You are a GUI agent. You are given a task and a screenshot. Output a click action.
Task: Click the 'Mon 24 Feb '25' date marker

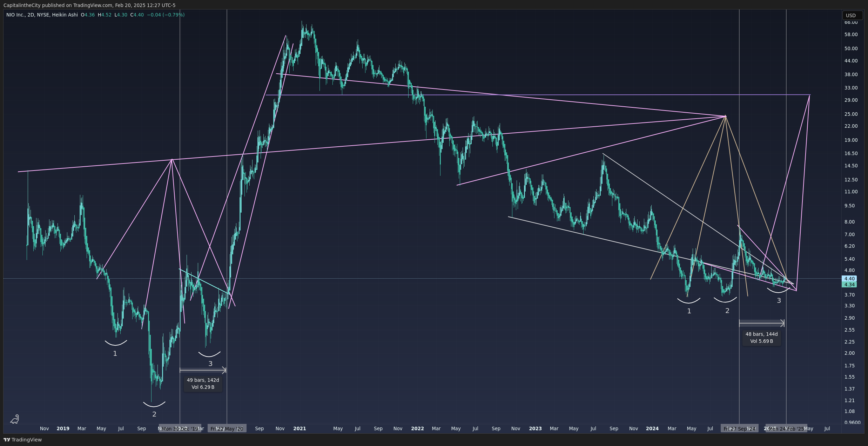click(786, 428)
